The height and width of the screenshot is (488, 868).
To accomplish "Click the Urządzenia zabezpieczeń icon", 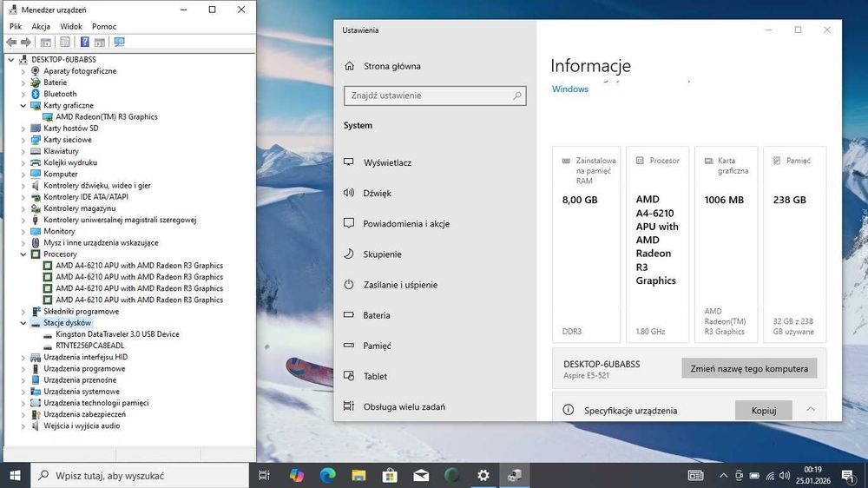I will click(x=36, y=414).
